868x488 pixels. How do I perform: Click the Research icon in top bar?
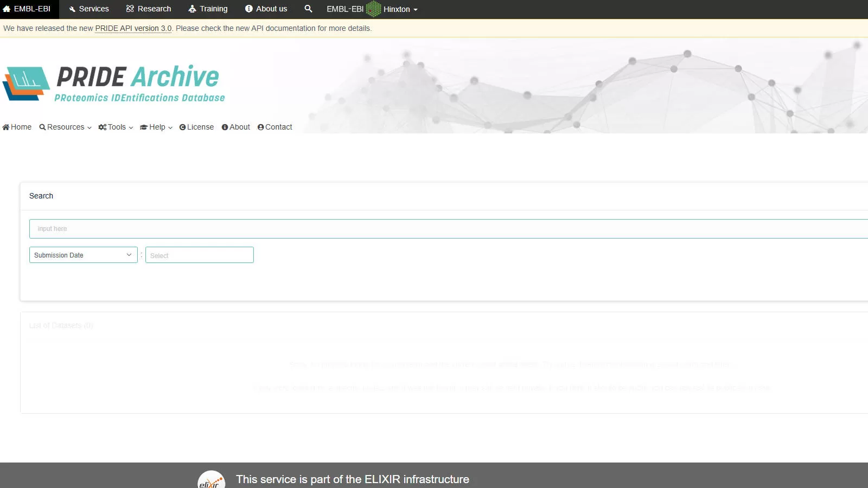(130, 9)
